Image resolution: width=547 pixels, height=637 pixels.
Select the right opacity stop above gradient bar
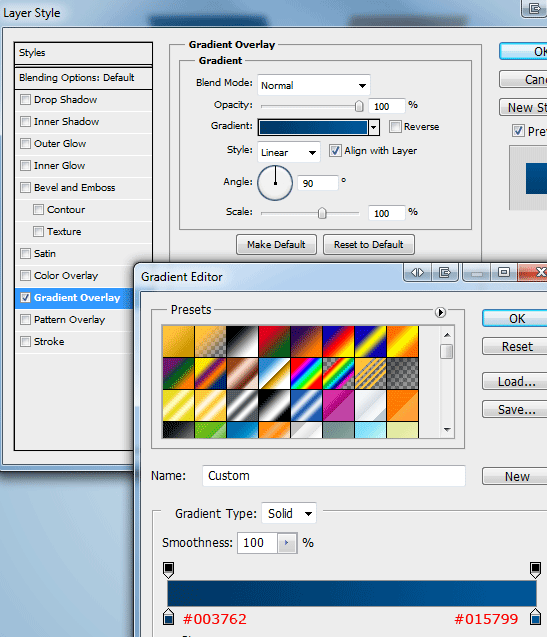[x=535, y=570]
